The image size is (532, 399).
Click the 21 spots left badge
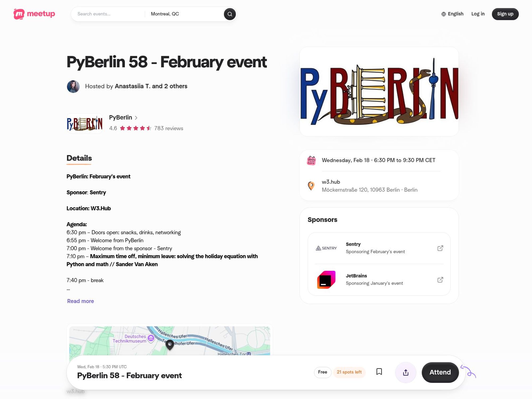click(x=349, y=372)
